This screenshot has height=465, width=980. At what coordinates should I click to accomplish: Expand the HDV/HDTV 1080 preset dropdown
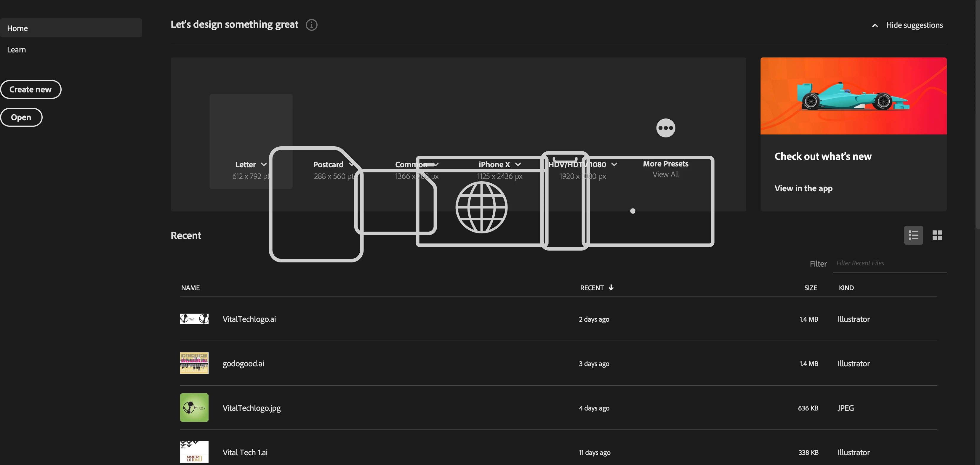[614, 165]
